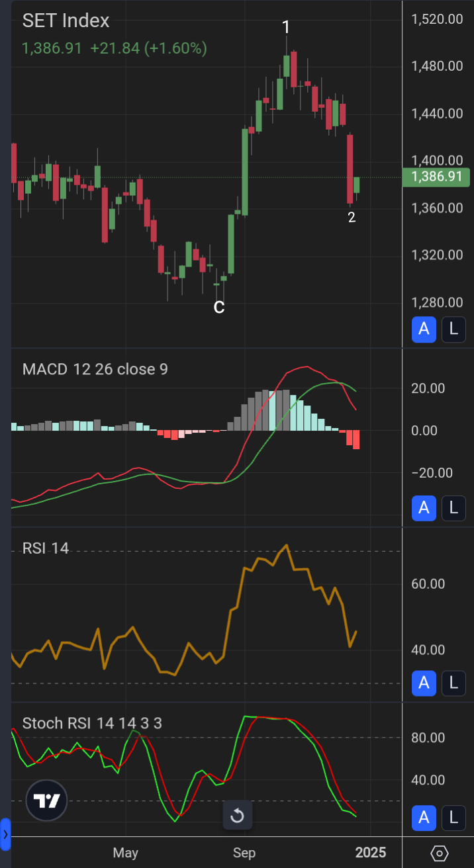This screenshot has width=474, height=868.
Task: Click the Stoch RSI axis value 80.00
Action: coord(428,737)
